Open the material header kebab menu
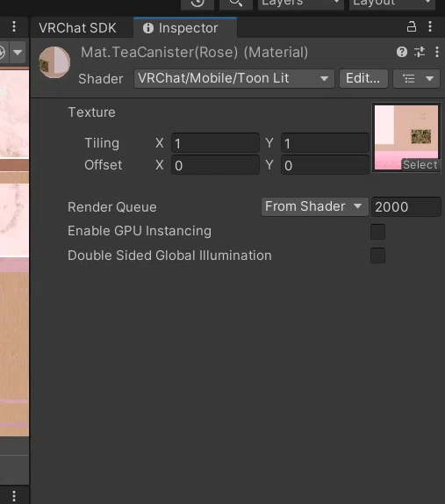The image size is (445, 504). click(437, 52)
